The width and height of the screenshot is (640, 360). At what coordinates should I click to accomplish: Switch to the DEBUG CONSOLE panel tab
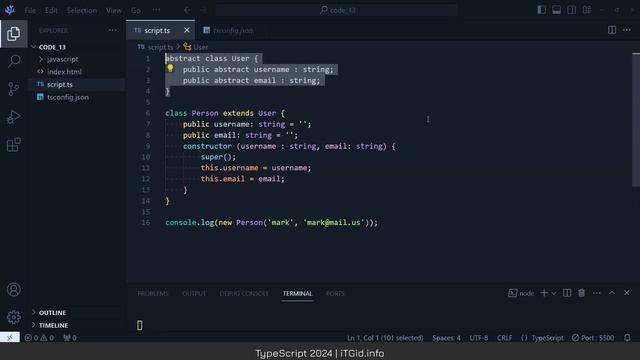244,293
